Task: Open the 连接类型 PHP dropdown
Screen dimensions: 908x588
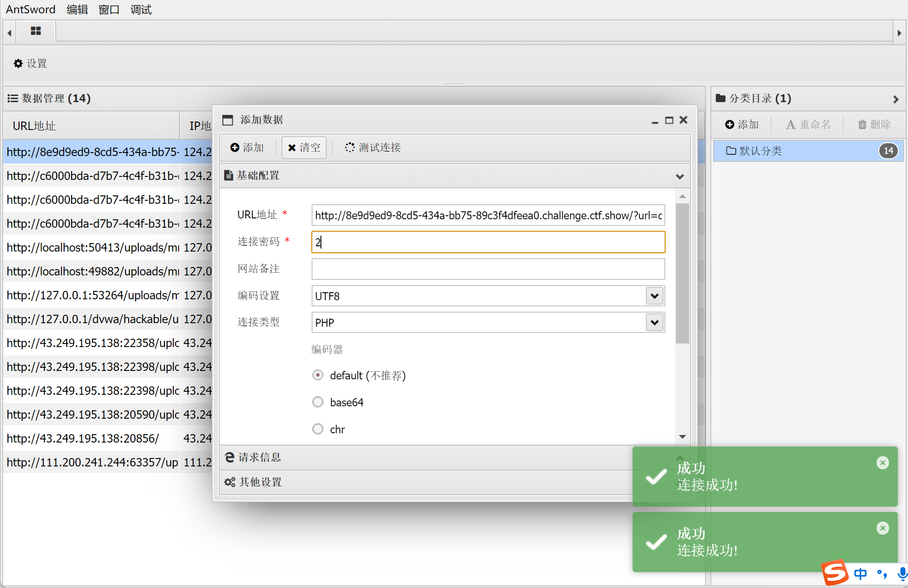Action: (655, 322)
